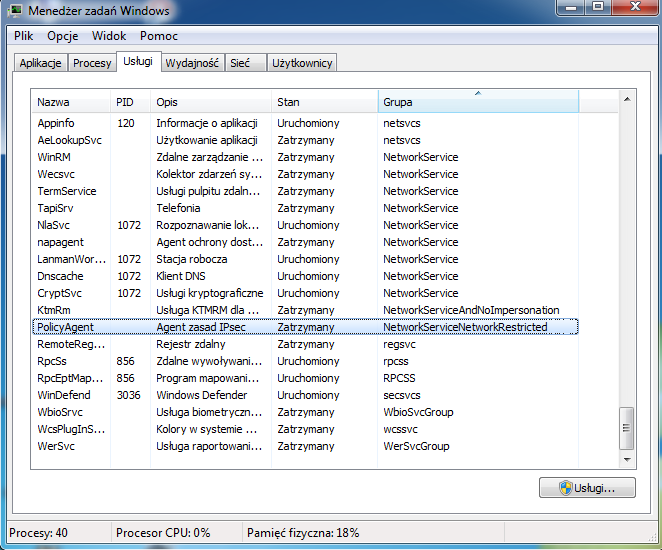Minimize the Task Manager window

(x=571, y=7)
